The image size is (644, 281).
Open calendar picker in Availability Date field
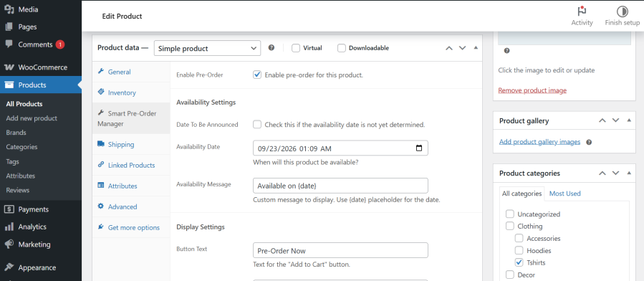tap(418, 148)
